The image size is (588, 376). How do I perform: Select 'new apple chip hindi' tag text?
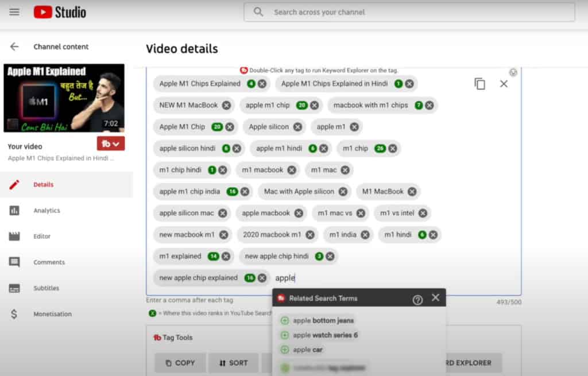[277, 257]
